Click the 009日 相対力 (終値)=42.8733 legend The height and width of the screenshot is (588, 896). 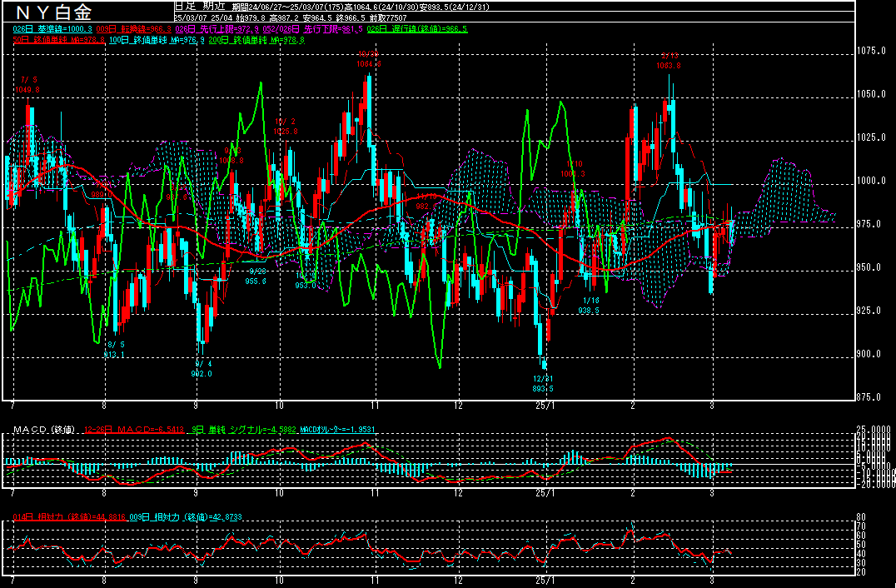click(x=185, y=517)
